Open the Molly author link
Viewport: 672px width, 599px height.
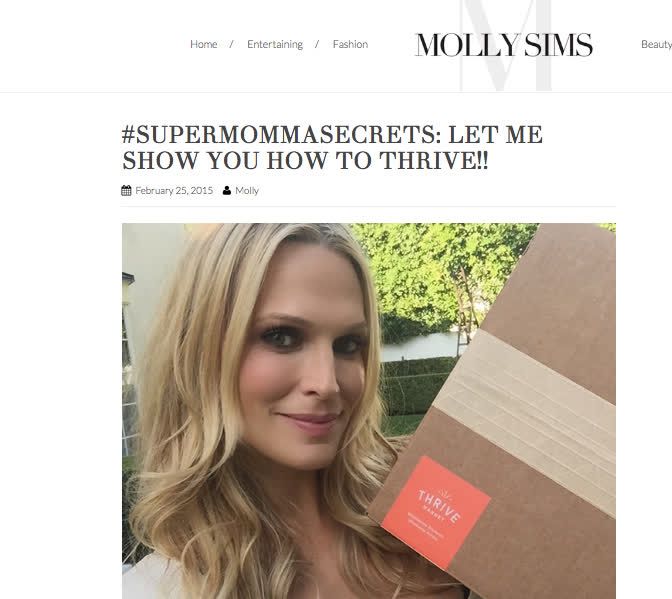(x=247, y=191)
